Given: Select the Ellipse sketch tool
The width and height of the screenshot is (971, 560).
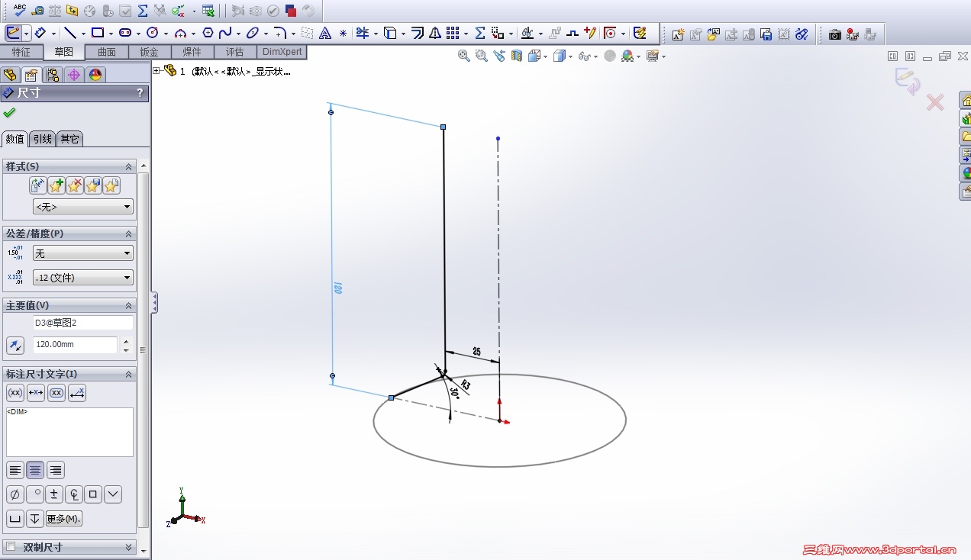Looking at the screenshot, I should pos(253,33).
